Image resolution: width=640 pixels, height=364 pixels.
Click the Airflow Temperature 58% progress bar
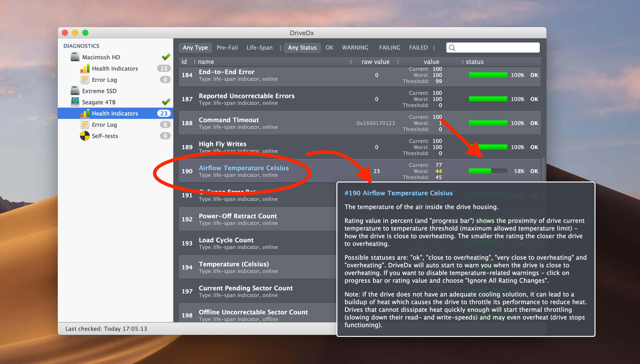click(x=488, y=171)
